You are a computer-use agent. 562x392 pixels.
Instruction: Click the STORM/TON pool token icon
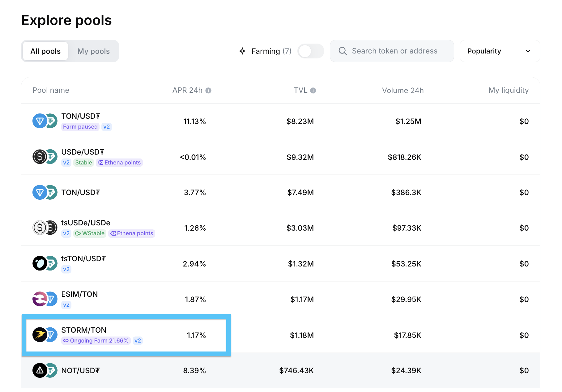coord(45,335)
